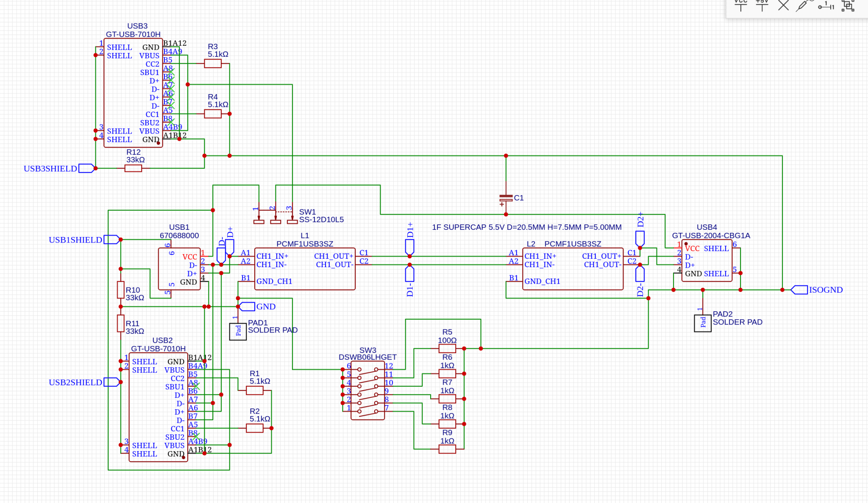Viewport: 868px width, 503px height.
Task: Select the GND net port label
Action: (x=258, y=306)
